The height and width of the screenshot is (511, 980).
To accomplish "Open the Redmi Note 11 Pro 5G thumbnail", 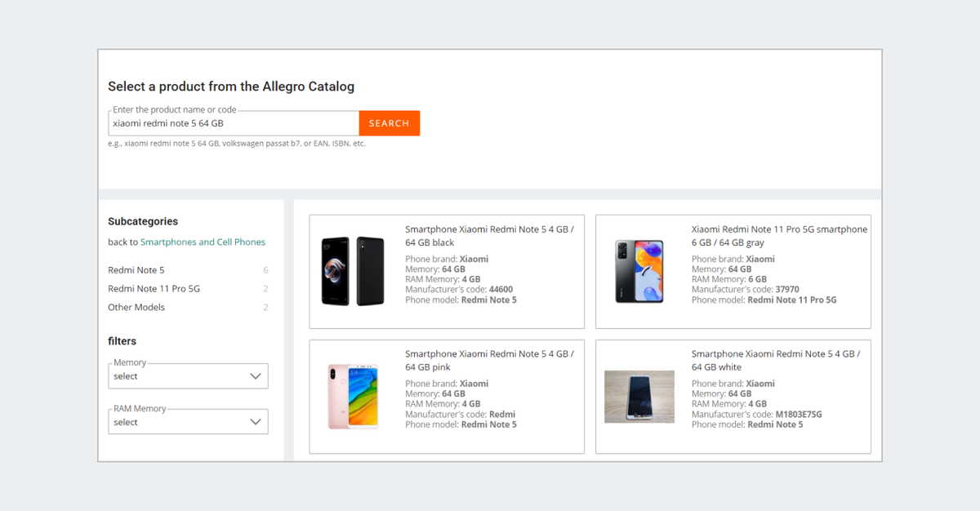I will tap(639, 272).
